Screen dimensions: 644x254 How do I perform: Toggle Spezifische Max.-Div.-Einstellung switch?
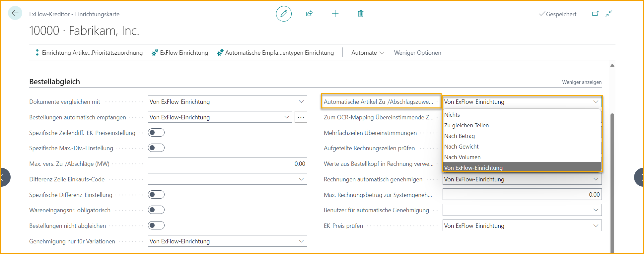(156, 148)
